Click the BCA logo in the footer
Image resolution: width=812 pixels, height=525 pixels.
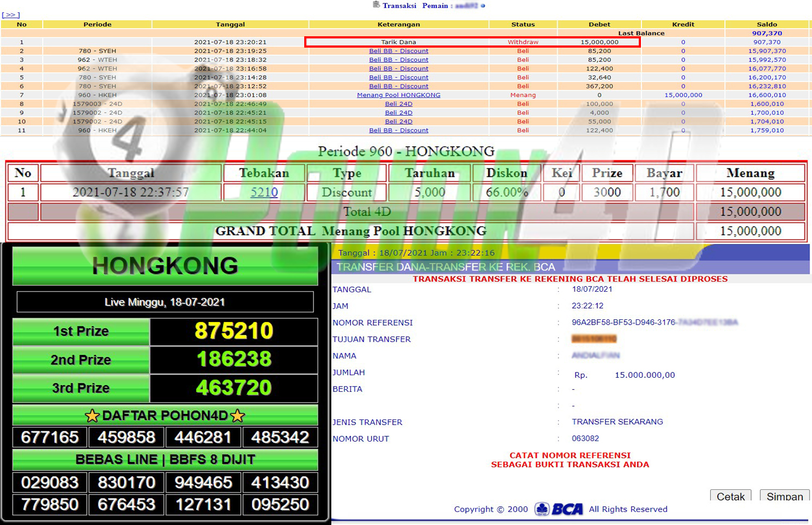pos(559,509)
